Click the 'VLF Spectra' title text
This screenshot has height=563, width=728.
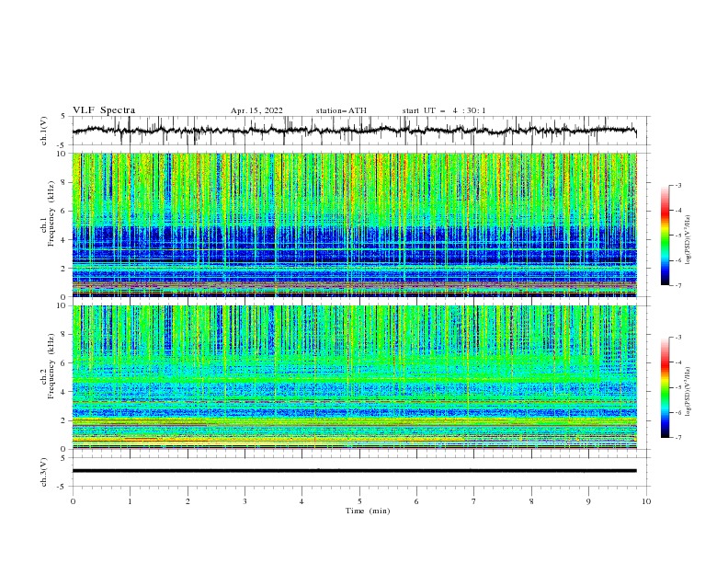pyautogui.click(x=104, y=110)
